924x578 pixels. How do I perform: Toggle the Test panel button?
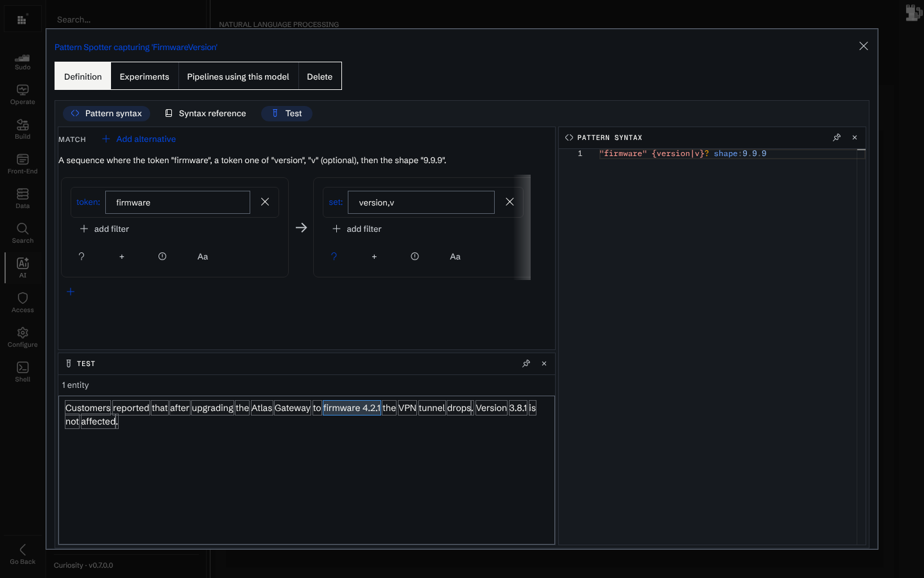pyautogui.click(x=287, y=113)
